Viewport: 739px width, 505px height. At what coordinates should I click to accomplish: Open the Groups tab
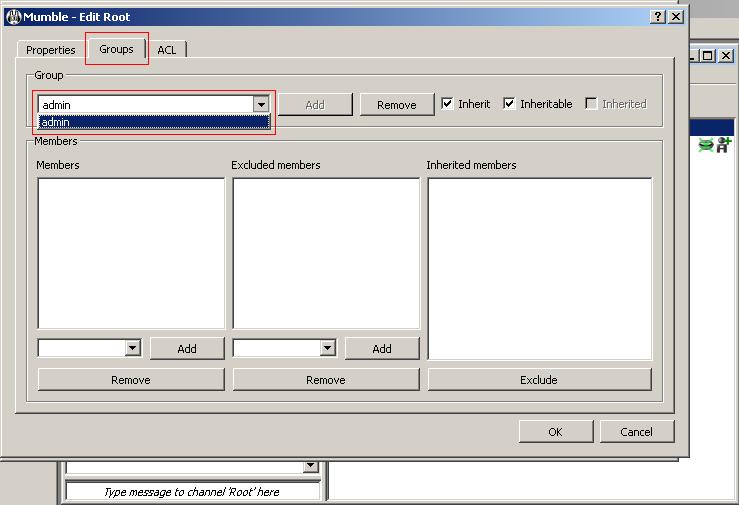(116, 49)
